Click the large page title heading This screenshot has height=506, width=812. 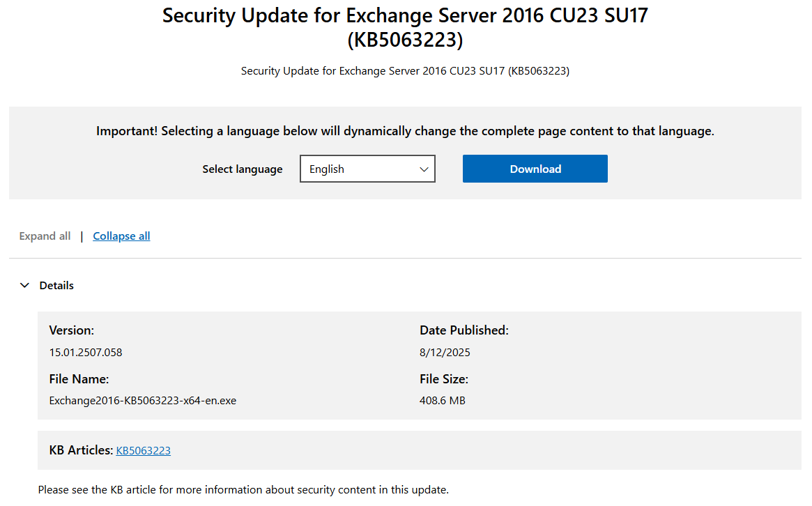point(405,27)
